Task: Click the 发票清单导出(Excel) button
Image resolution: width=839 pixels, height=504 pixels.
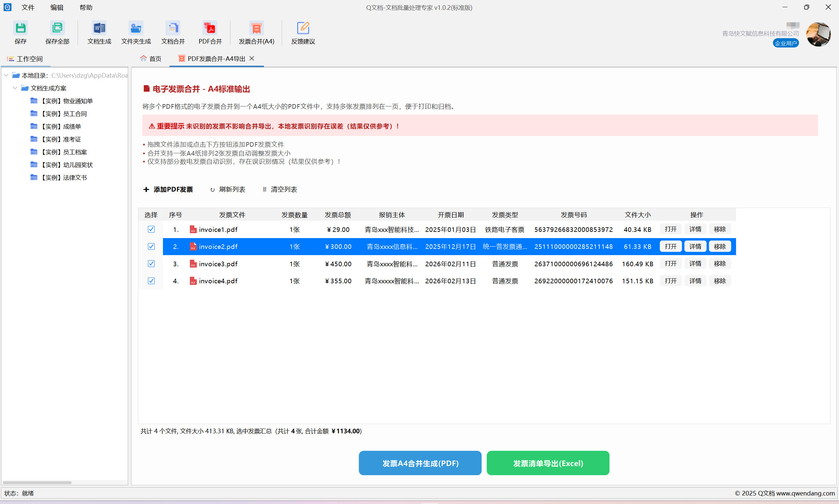Action: [548, 463]
